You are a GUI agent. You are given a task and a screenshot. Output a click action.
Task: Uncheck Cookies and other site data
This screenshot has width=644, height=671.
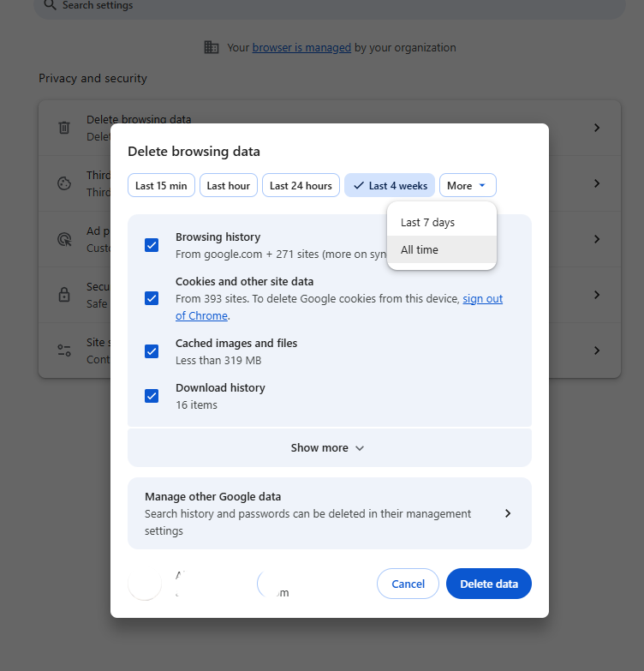point(152,298)
